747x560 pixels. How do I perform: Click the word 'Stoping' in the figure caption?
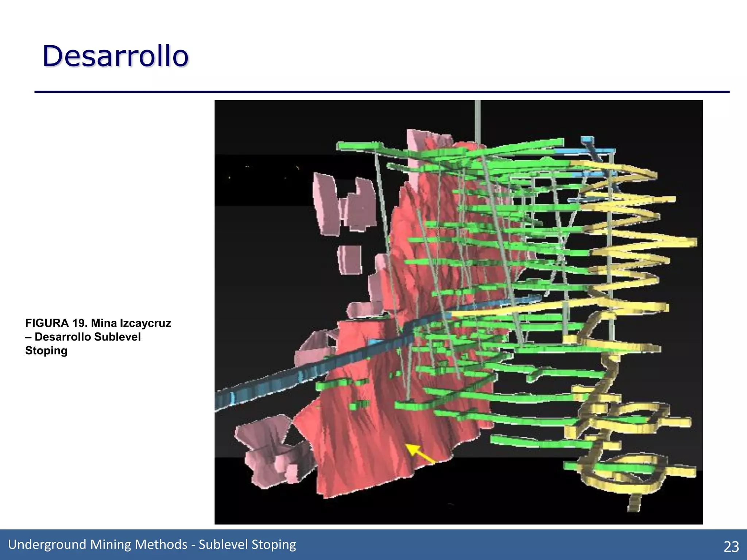[x=46, y=351]
